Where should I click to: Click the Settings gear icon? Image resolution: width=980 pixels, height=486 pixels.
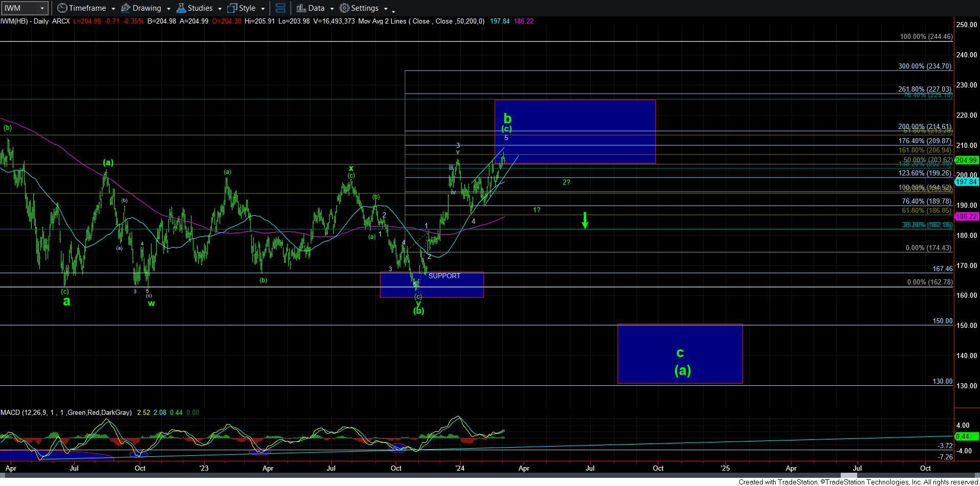coord(345,8)
